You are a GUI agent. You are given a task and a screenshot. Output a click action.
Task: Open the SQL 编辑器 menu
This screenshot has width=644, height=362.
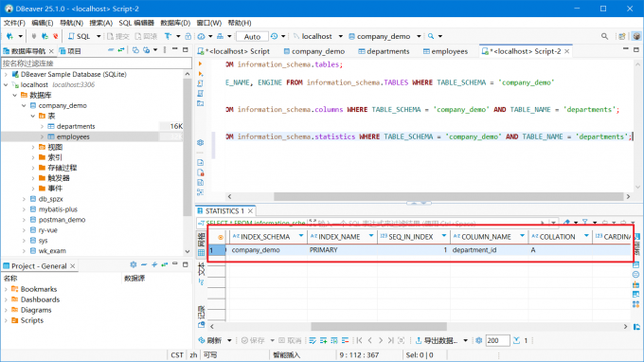(136, 23)
